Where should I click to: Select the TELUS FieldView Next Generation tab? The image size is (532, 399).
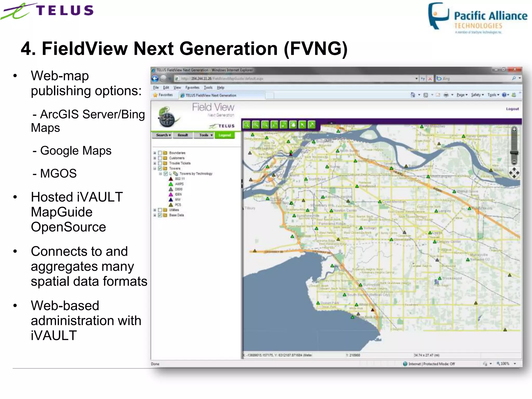[x=222, y=95]
